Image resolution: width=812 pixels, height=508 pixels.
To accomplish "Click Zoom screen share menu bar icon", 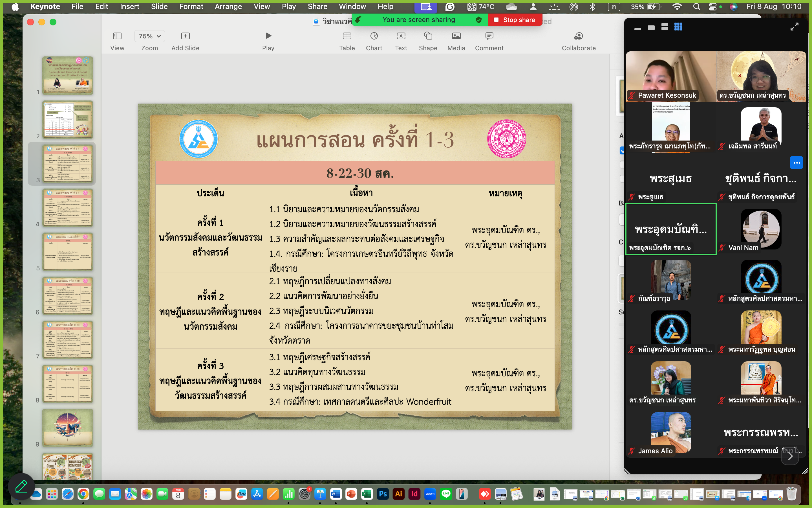I will pos(426,6).
